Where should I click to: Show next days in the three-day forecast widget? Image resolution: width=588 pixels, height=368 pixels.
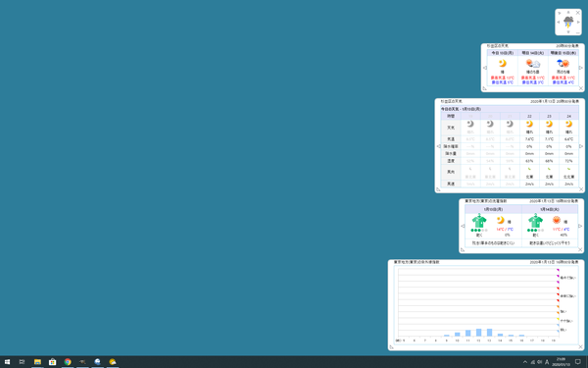coord(581,68)
